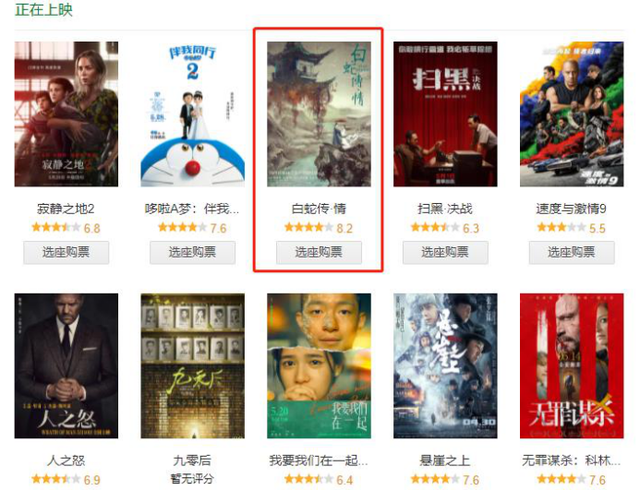Click 选座购票 under 寂静之地2
The width and height of the screenshot is (640, 490).
click(66, 252)
